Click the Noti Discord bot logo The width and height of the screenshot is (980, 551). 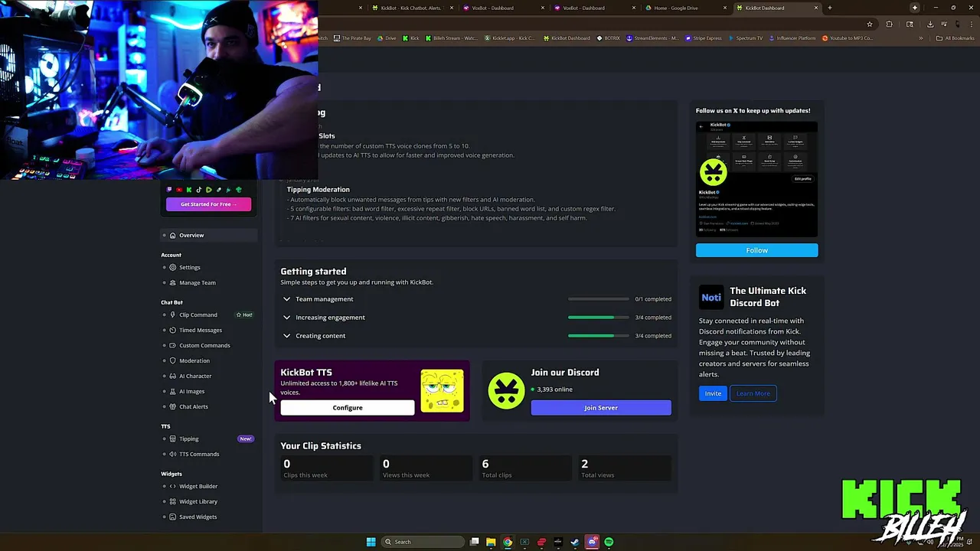tap(711, 297)
